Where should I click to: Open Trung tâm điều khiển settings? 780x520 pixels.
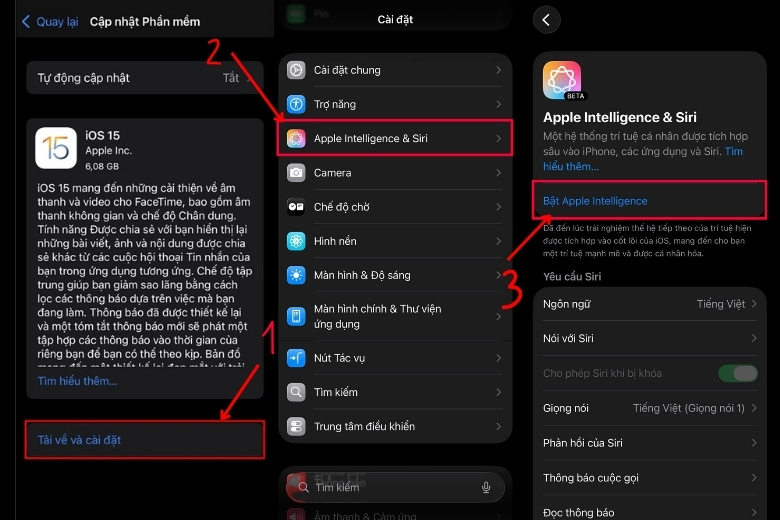[395, 426]
